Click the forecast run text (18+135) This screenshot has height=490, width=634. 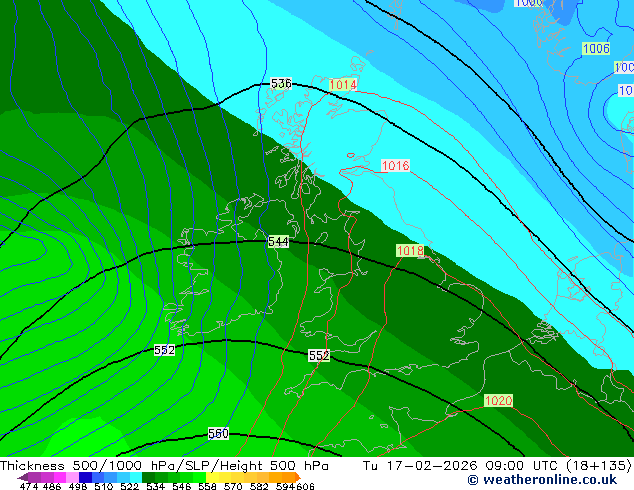tap(599, 465)
